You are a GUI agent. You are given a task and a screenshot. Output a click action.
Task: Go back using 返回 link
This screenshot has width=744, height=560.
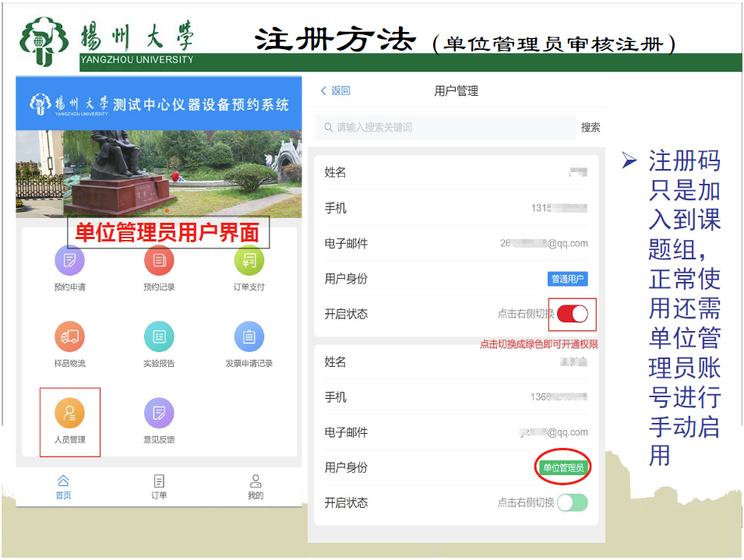[336, 91]
